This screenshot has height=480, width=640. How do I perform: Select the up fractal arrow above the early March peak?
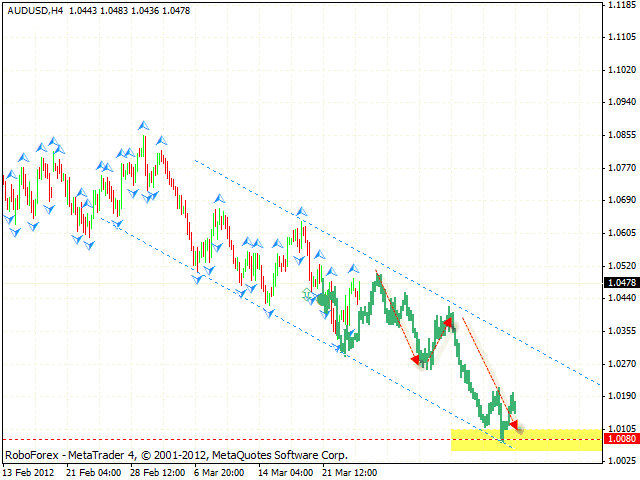[x=220, y=198]
